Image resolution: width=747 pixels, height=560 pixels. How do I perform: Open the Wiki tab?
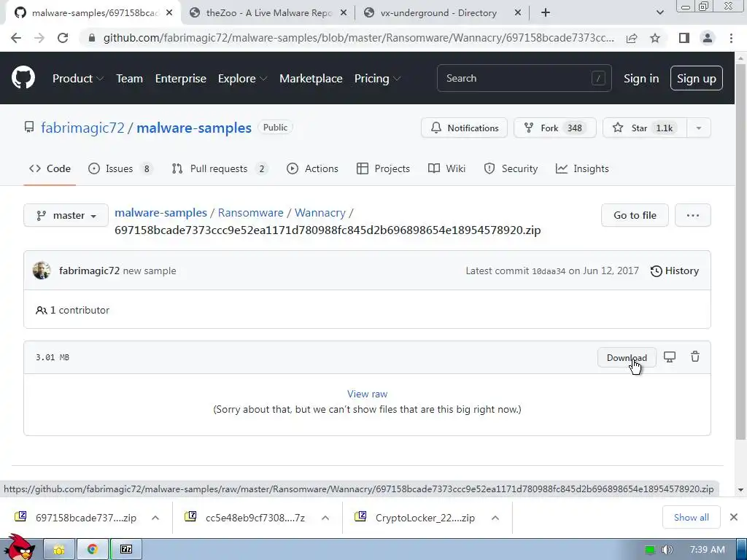tap(447, 168)
